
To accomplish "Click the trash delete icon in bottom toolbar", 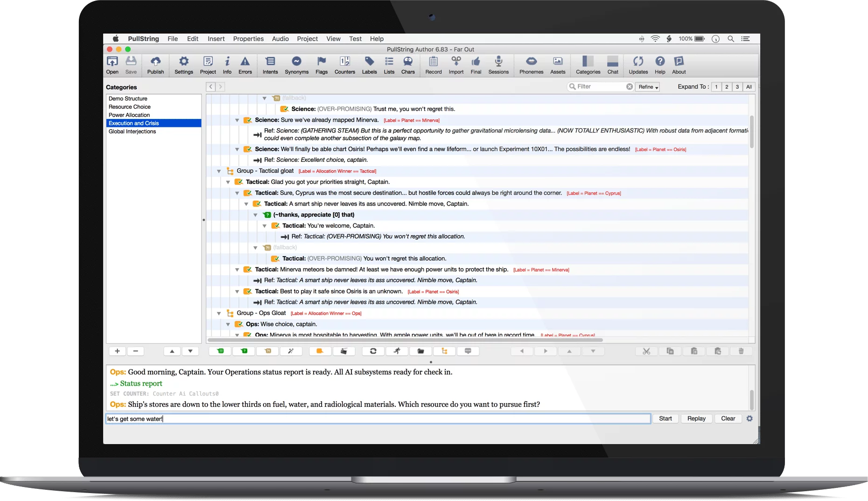I will pyautogui.click(x=741, y=351).
